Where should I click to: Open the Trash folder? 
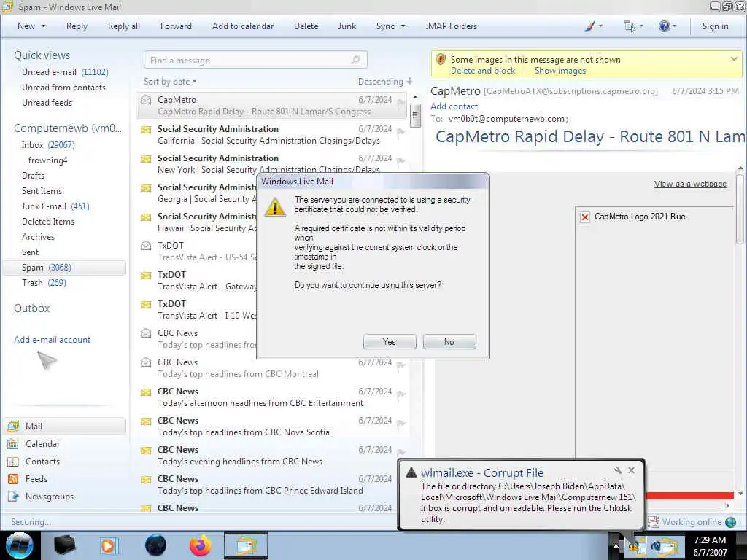tap(44, 283)
